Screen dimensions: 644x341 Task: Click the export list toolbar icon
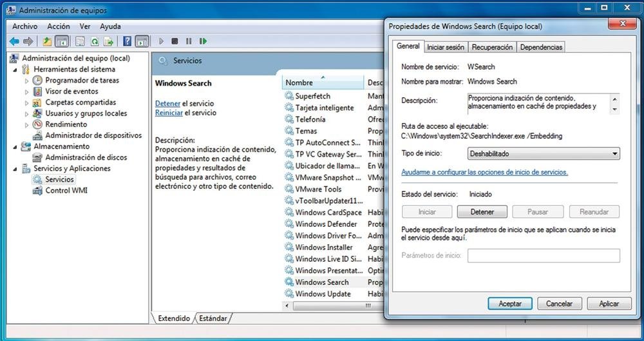[108, 41]
